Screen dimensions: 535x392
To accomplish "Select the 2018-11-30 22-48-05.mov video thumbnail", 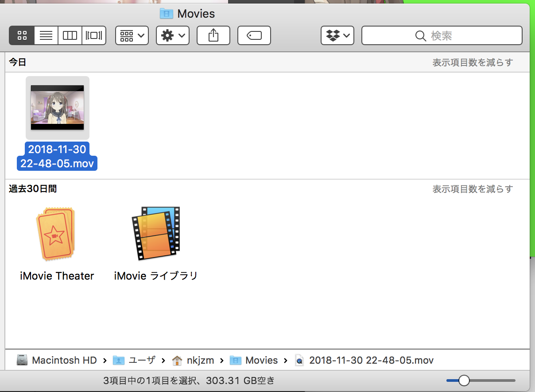I will click(x=58, y=108).
